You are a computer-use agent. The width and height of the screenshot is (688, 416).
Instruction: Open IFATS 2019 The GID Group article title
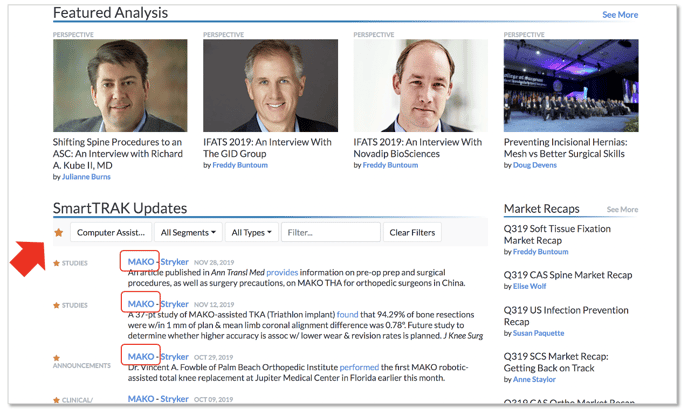(267, 148)
